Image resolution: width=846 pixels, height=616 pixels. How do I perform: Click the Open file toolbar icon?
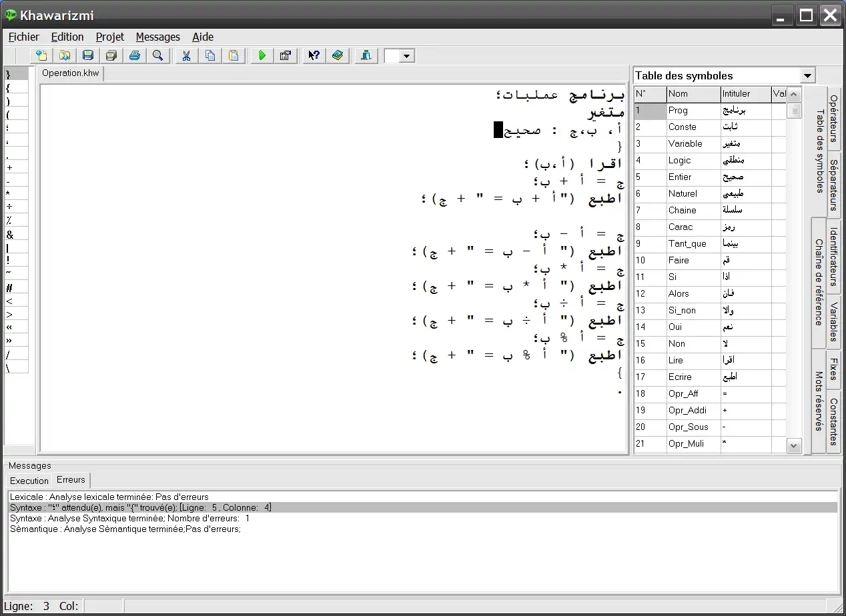pos(65,56)
